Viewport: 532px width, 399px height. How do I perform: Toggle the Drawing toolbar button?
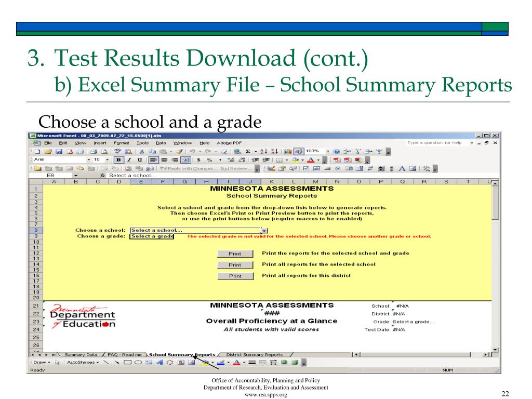tap(299, 151)
